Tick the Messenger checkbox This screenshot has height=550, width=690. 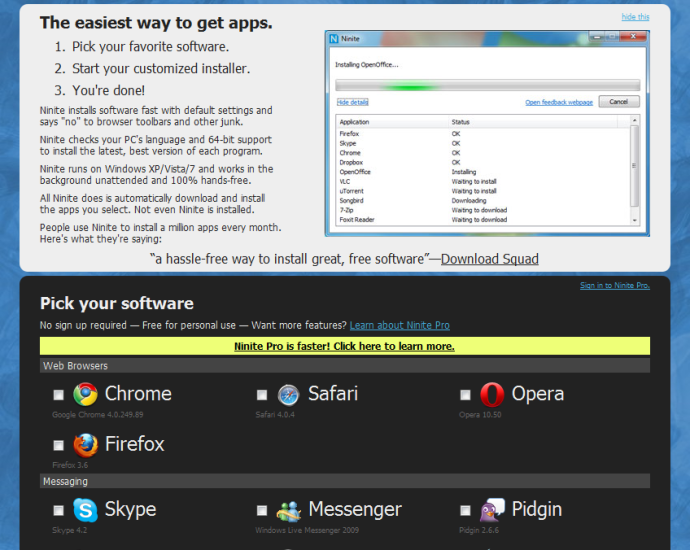point(262,510)
